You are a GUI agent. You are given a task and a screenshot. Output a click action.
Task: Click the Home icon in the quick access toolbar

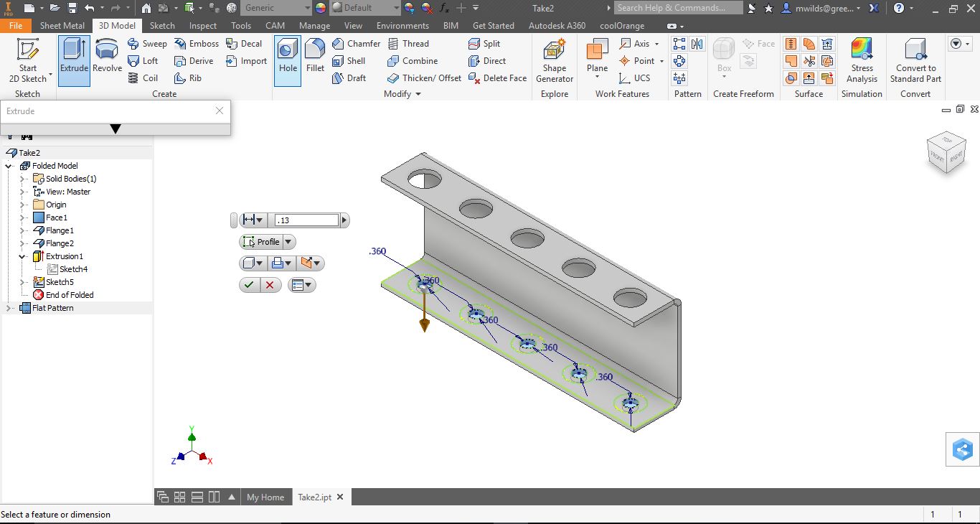pyautogui.click(x=146, y=8)
